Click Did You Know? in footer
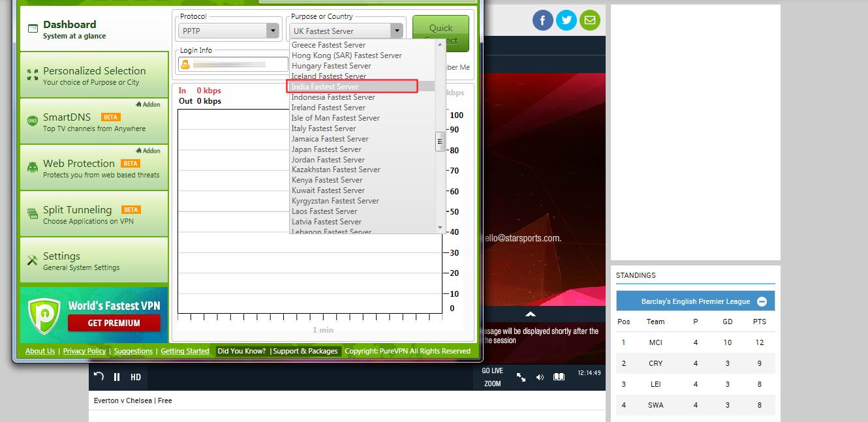The height and width of the screenshot is (422, 868). (x=241, y=351)
